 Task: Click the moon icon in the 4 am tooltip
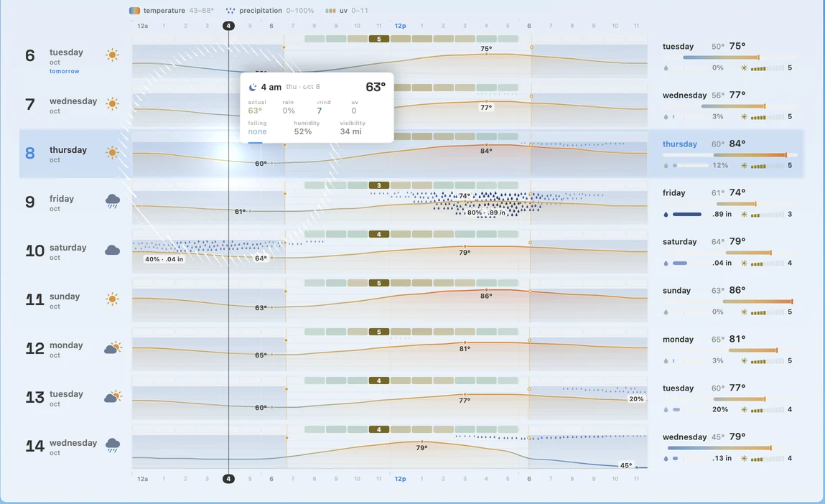click(253, 87)
